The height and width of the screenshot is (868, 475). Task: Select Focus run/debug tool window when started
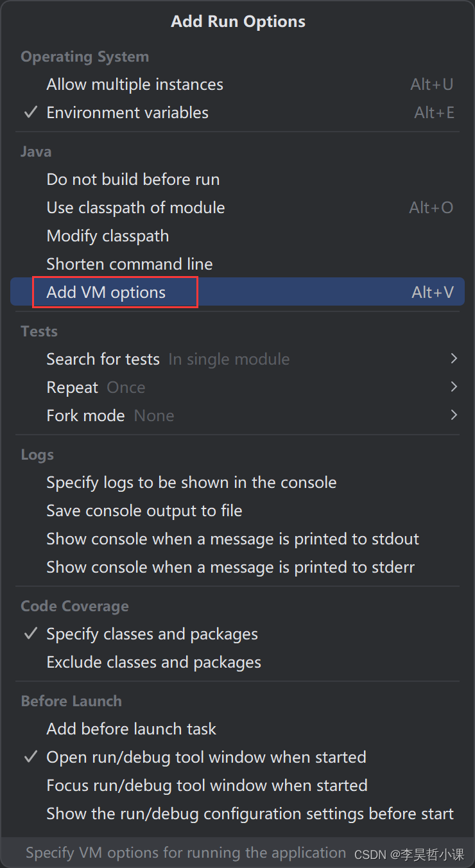tap(237, 785)
